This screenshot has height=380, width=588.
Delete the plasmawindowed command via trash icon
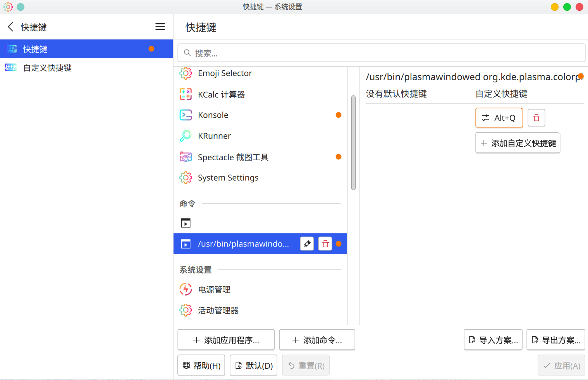tap(325, 244)
